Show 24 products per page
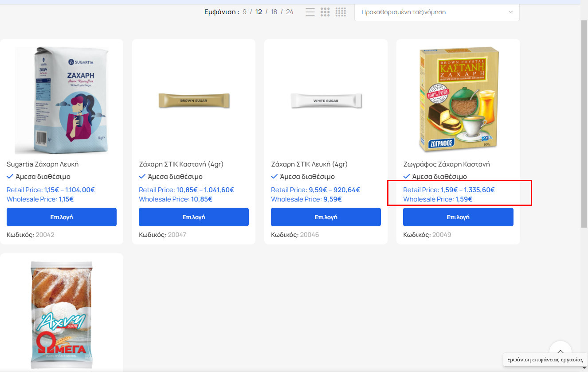This screenshot has width=588, height=372. tap(290, 12)
